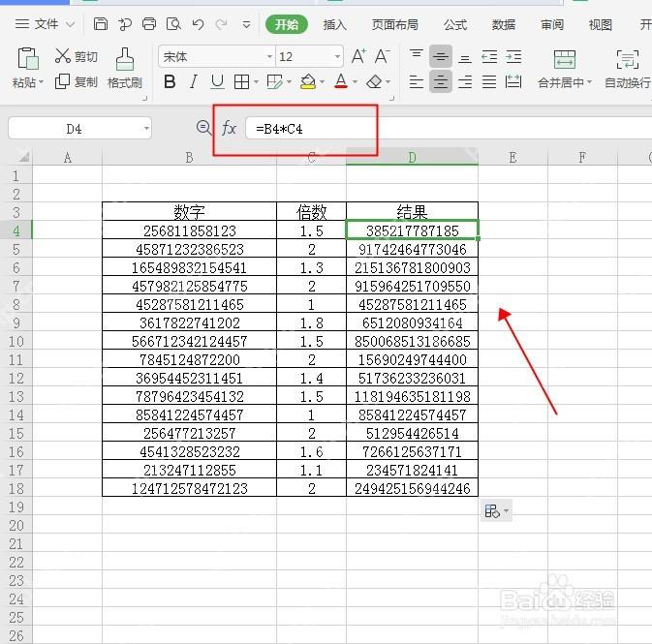Increase indent icon
The height and width of the screenshot is (644, 652).
(x=513, y=56)
